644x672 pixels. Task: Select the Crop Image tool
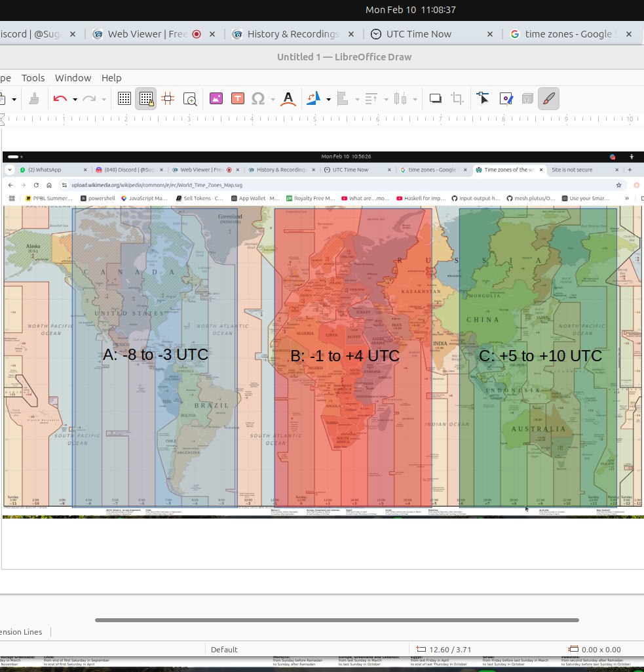tap(457, 99)
